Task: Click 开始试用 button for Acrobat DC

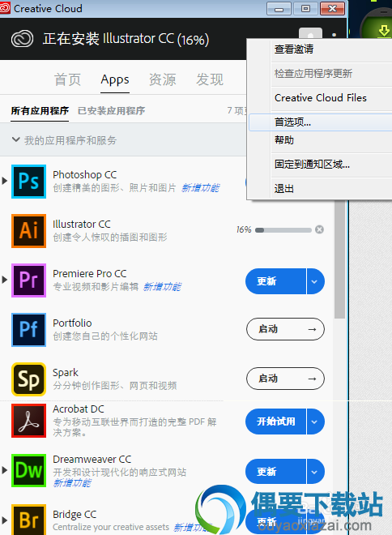Action: point(275,422)
